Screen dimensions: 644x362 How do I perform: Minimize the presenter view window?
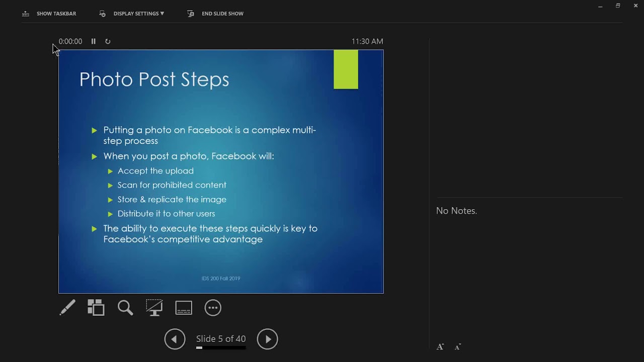pyautogui.click(x=600, y=6)
